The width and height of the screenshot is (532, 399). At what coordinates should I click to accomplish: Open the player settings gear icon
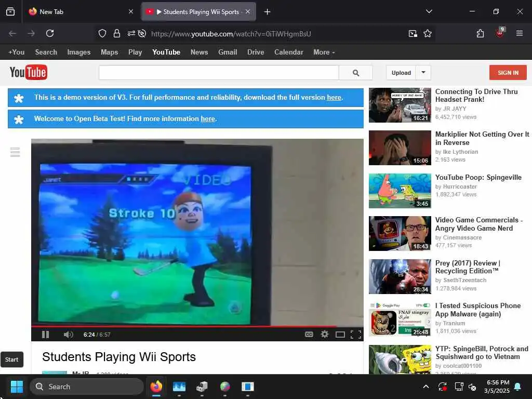324,334
